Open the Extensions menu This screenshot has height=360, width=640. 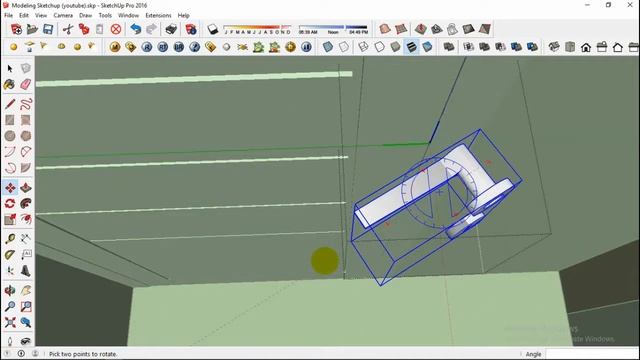coord(158,15)
